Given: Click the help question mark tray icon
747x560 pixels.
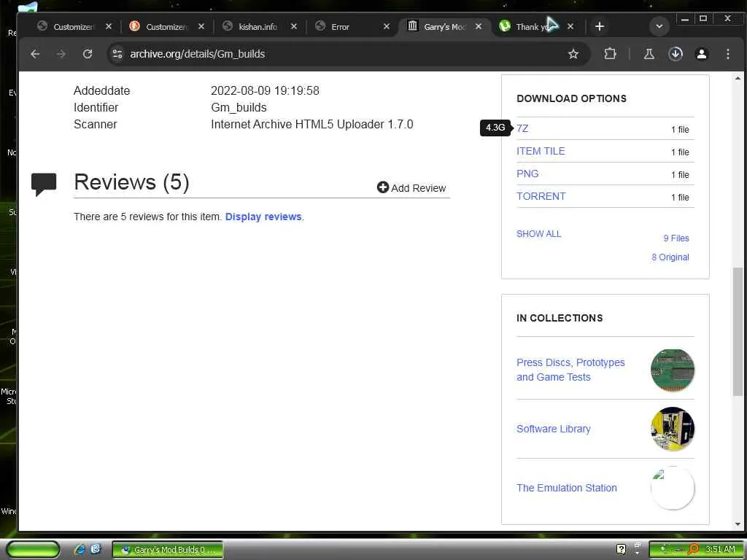Looking at the screenshot, I should point(621,549).
